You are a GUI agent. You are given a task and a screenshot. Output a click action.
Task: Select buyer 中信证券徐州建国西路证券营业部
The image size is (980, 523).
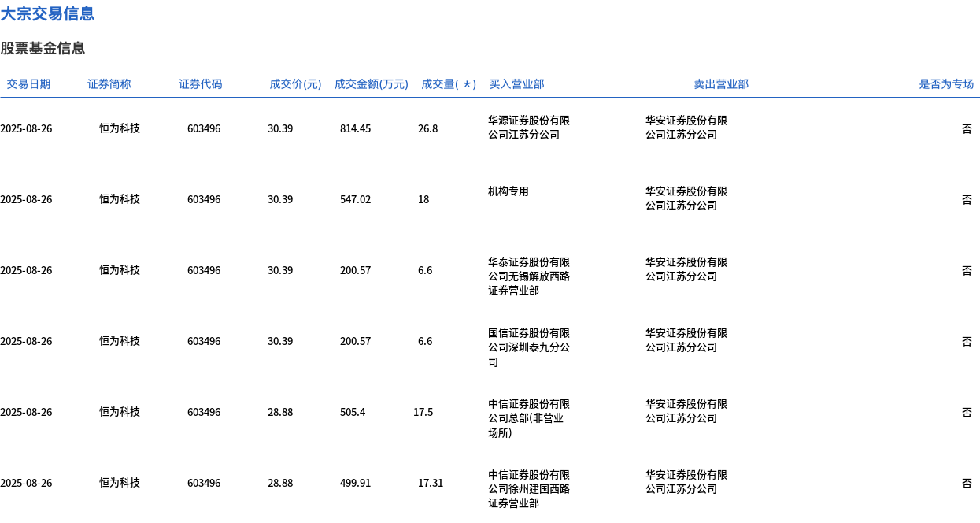tap(528, 489)
